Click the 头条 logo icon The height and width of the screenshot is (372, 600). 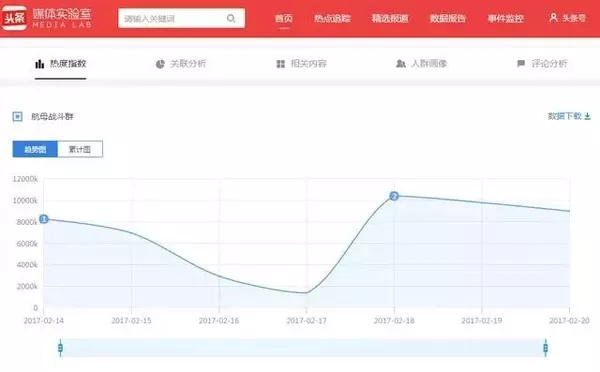coord(14,18)
